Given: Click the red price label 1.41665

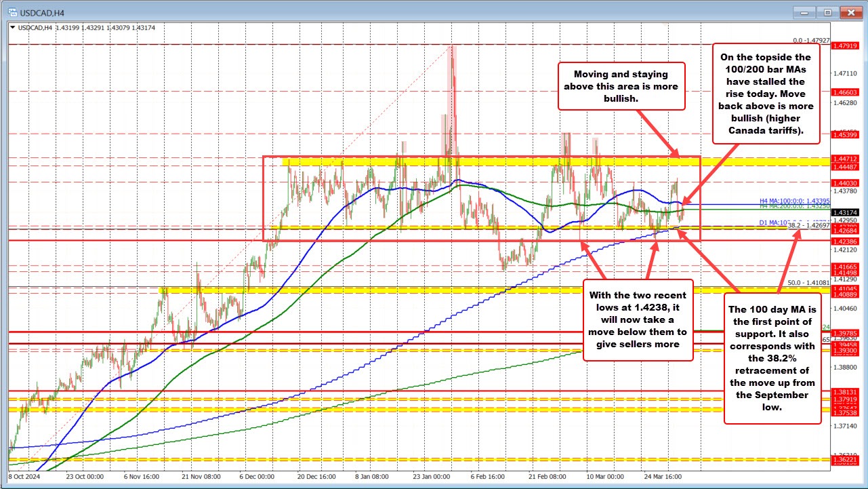Looking at the screenshot, I should coord(845,267).
